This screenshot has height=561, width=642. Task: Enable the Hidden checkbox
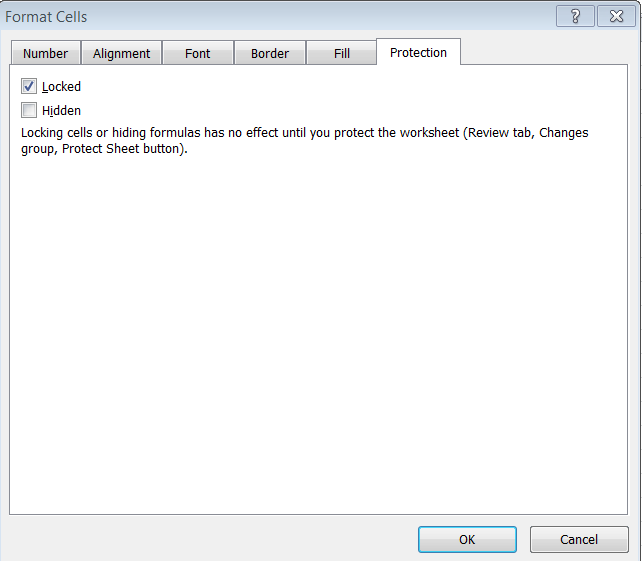pyautogui.click(x=29, y=111)
